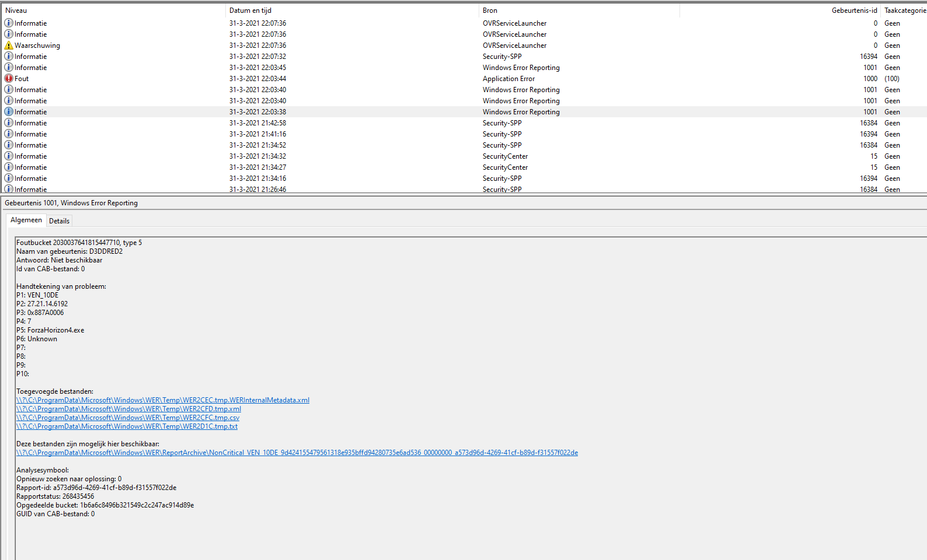
Task: Click the info icon on the 21:41:16 row
Action: (x=9, y=134)
